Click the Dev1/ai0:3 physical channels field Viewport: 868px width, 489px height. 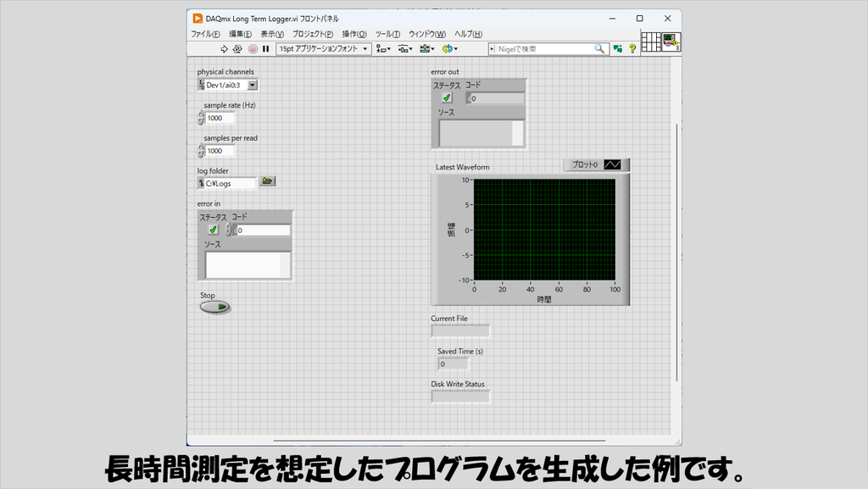pos(225,86)
